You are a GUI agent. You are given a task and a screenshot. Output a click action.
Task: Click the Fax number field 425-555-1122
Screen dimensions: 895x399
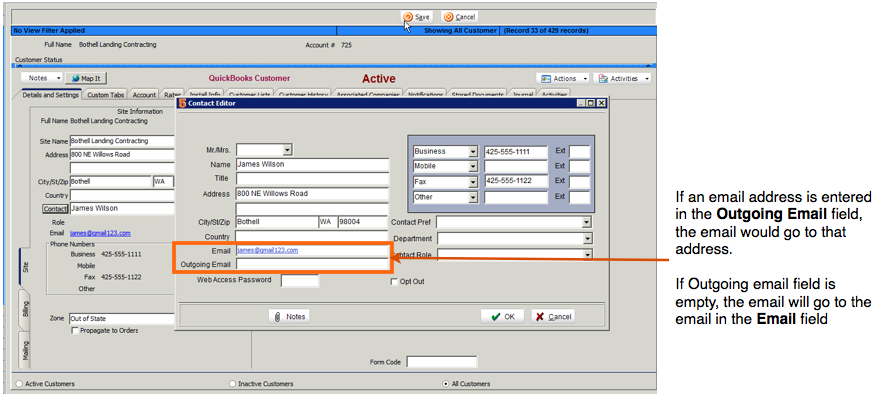516,182
